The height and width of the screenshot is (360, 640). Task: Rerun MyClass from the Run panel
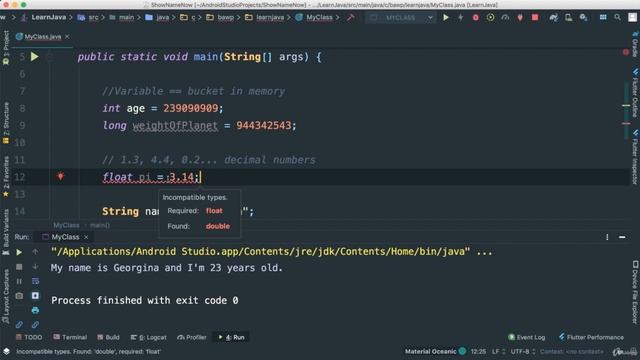point(19,252)
